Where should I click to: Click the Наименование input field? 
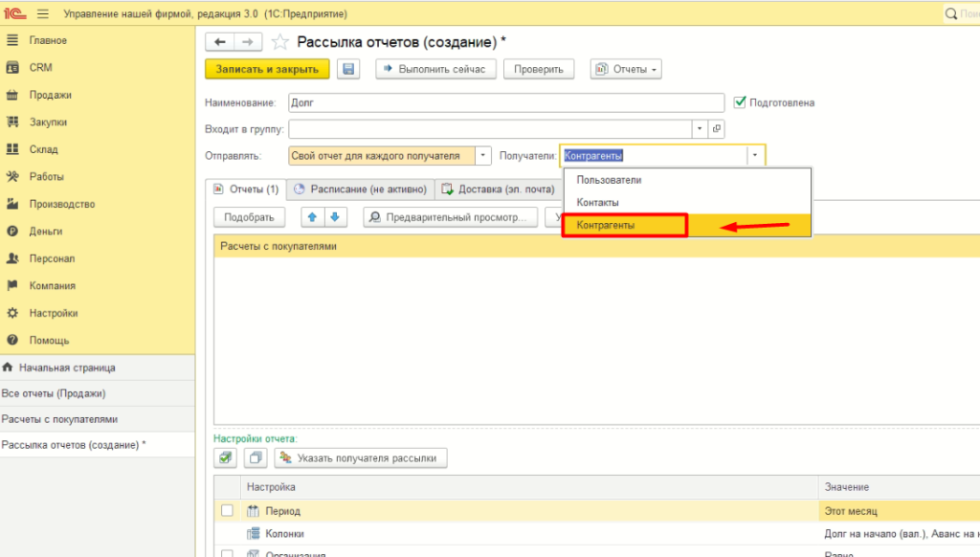(x=506, y=102)
